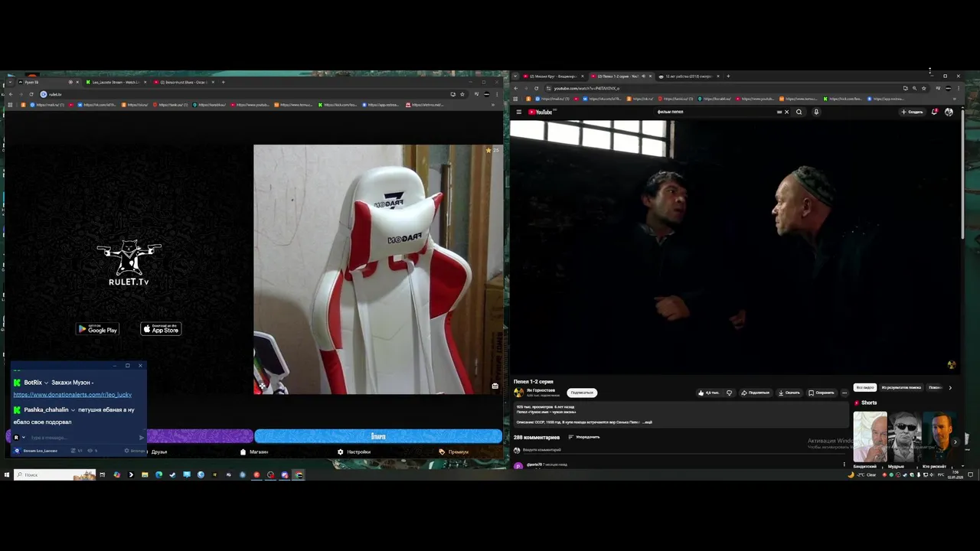Click Подписаться subscribe button
Screen dimensions: 980x551
(582, 393)
